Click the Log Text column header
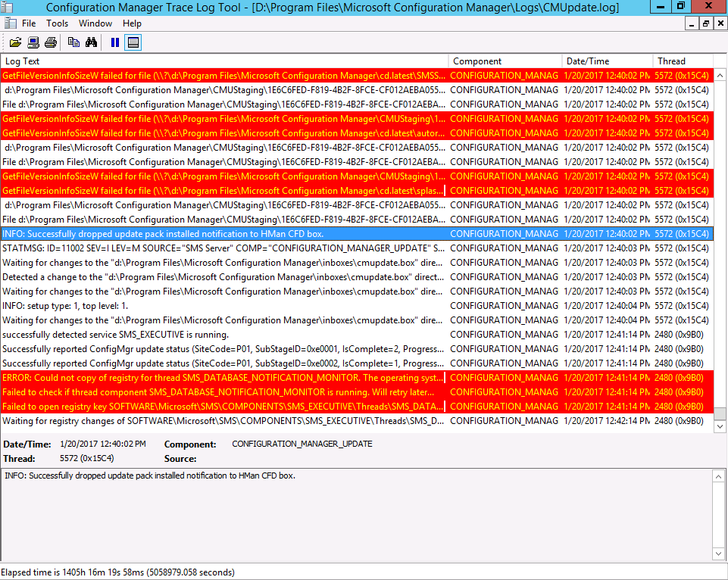The image size is (728, 580). 225,61
